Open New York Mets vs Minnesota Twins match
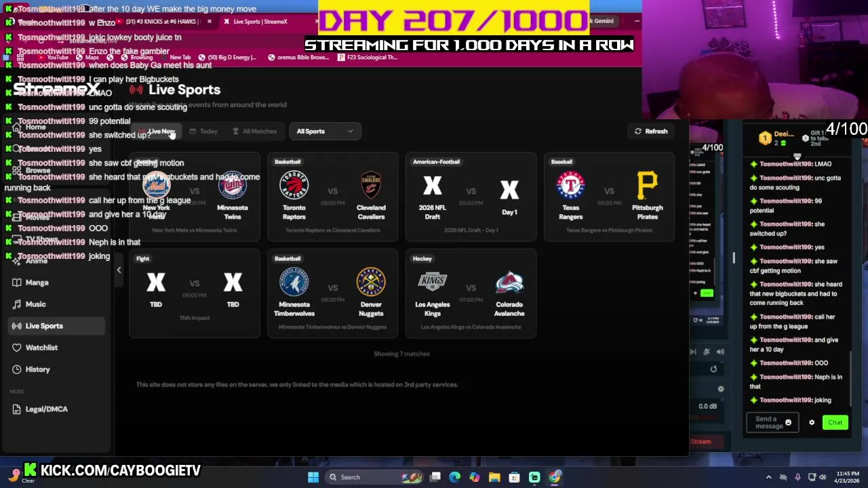 195,197
